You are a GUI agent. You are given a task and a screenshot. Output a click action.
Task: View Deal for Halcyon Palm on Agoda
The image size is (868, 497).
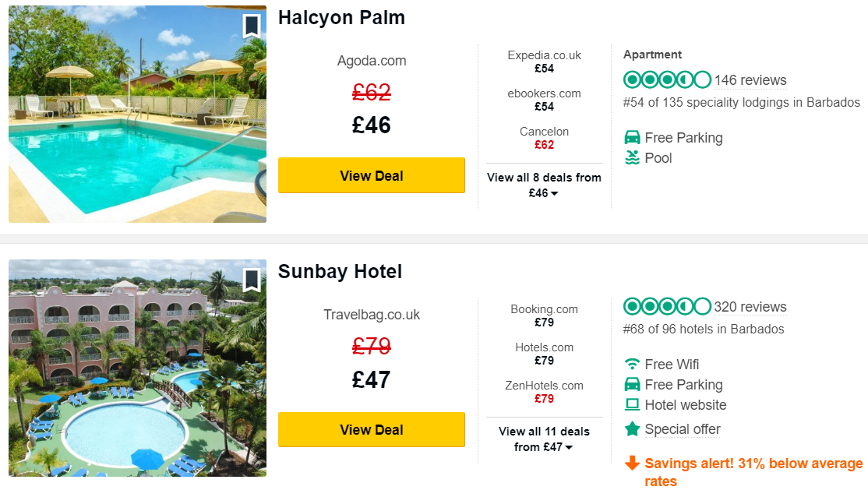pos(372,176)
